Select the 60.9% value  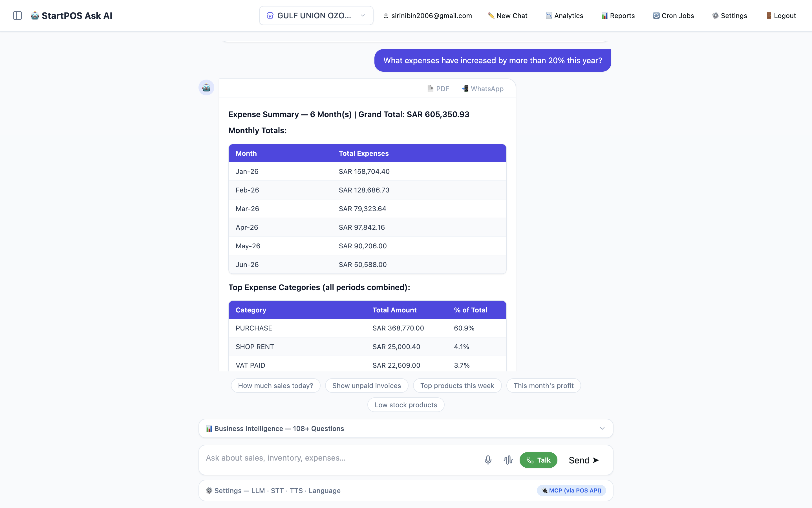(x=464, y=328)
